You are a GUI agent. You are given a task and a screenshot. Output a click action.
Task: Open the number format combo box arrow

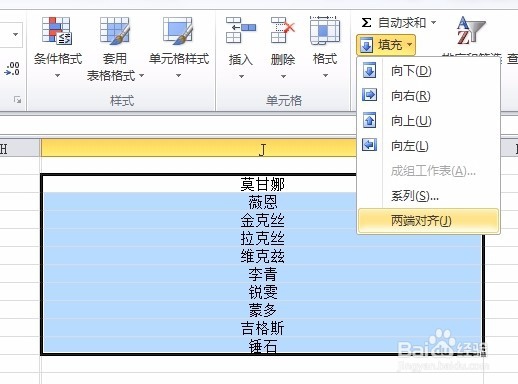pos(15,35)
